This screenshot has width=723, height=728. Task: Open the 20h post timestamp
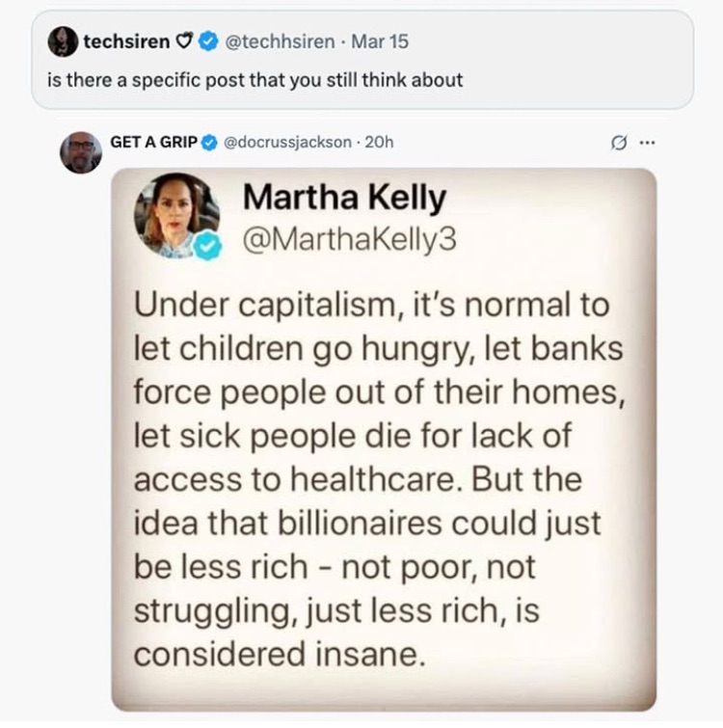[x=382, y=142]
